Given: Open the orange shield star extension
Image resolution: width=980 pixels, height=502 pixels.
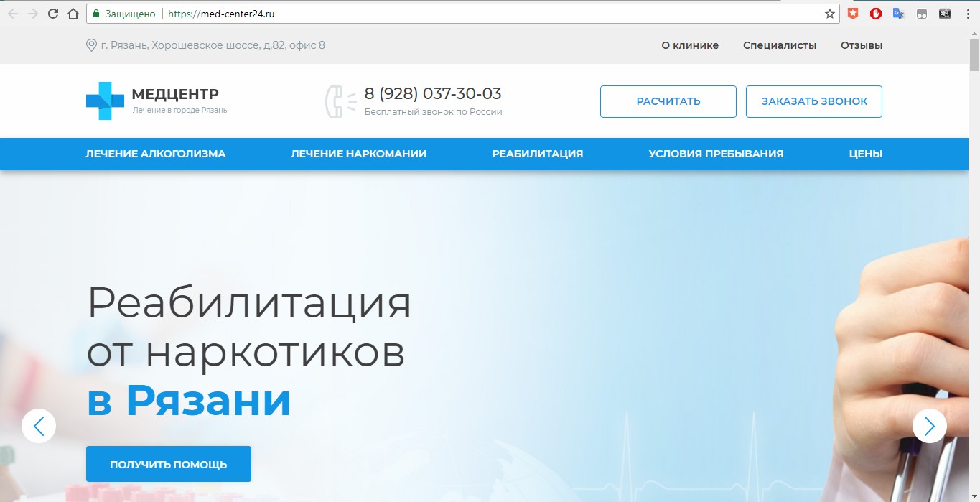Looking at the screenshot, I should (853, 14).
